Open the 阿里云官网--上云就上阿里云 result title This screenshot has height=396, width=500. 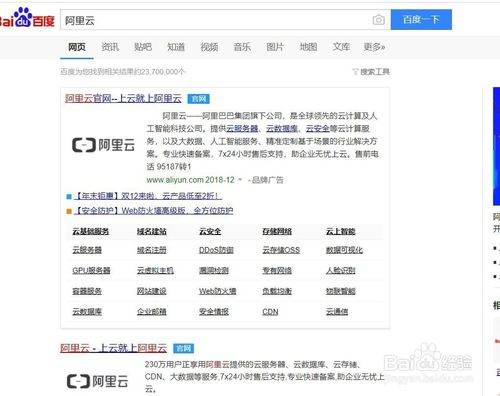click(x=123, y=98)
